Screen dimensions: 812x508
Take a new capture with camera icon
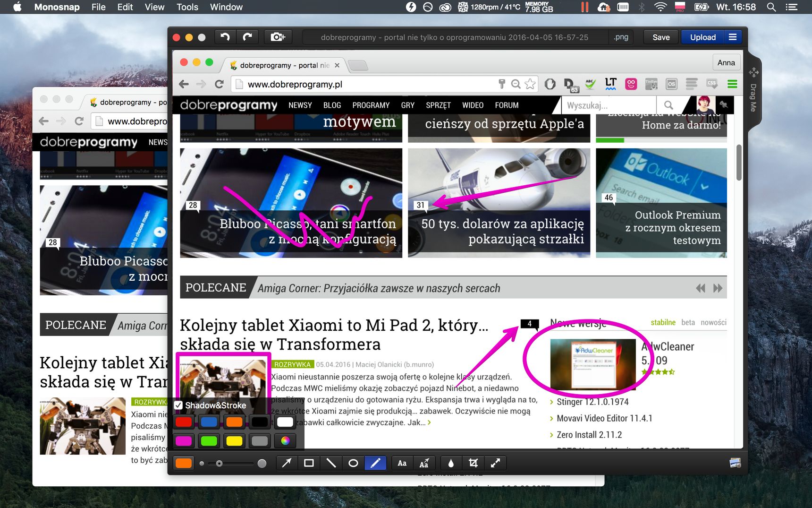278,37
